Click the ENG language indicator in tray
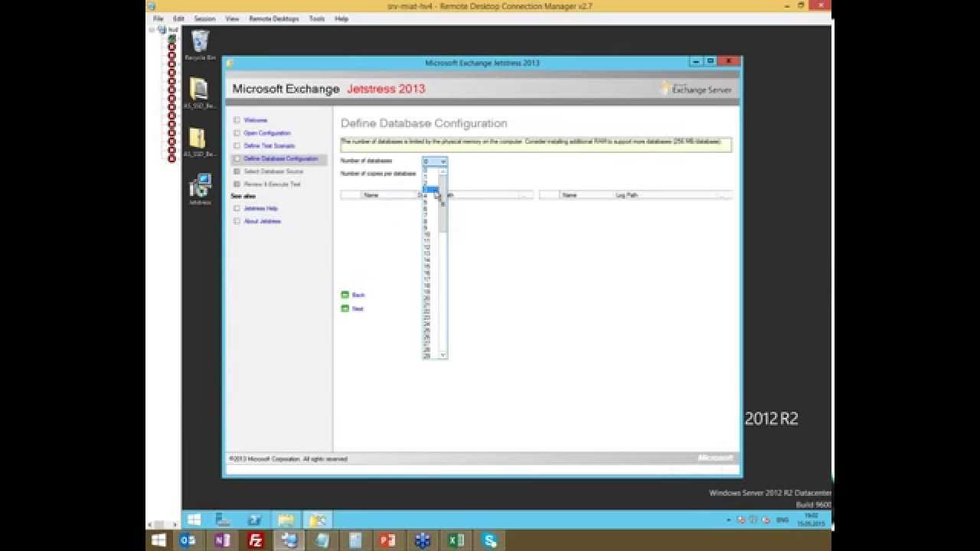This screenshot has width=980, height=551. coord(782,520)
